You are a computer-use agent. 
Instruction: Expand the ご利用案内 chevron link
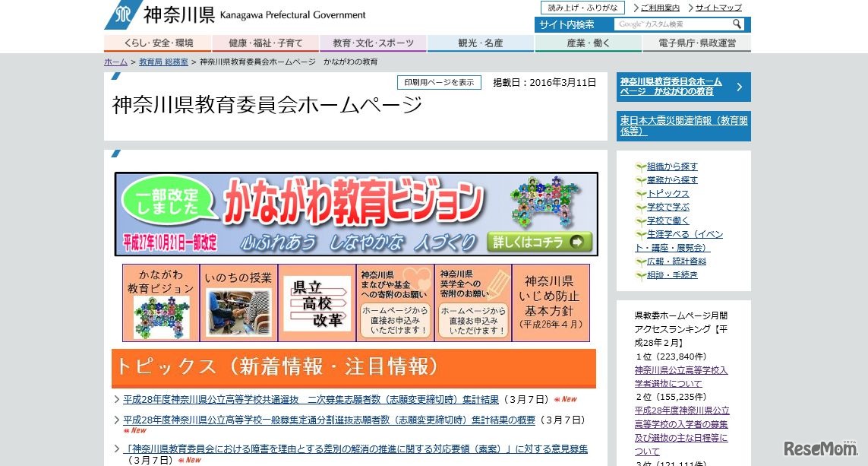[x=658, y=7]
